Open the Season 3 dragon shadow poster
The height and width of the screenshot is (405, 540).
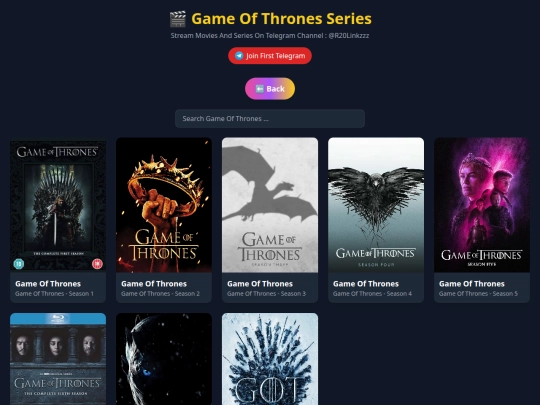[x=270, y=205]
